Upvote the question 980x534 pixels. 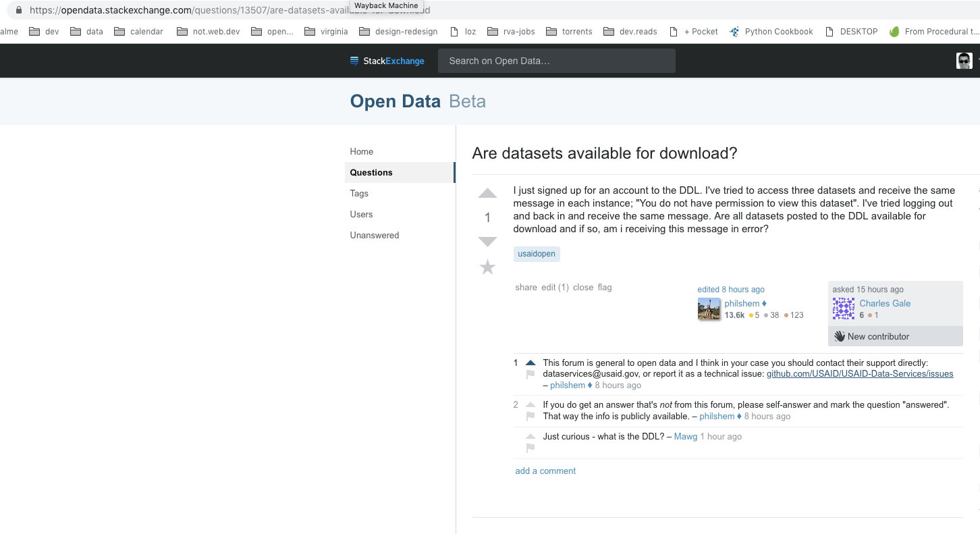click(487, 193)
